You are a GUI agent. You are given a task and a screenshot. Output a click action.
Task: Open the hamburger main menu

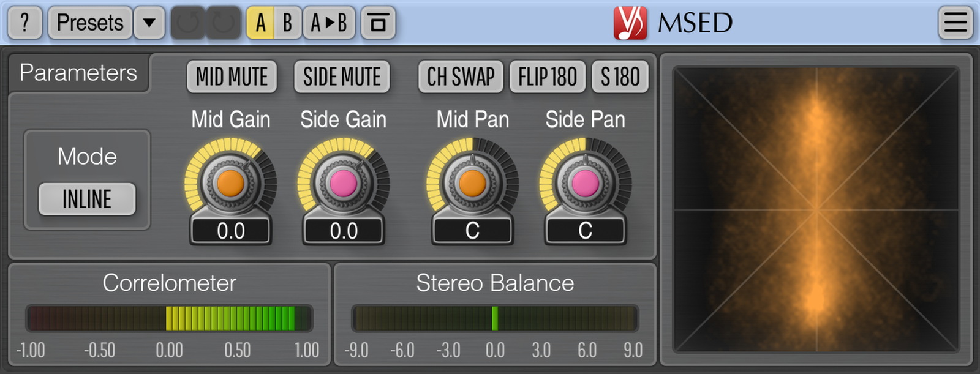coord(955,23)
